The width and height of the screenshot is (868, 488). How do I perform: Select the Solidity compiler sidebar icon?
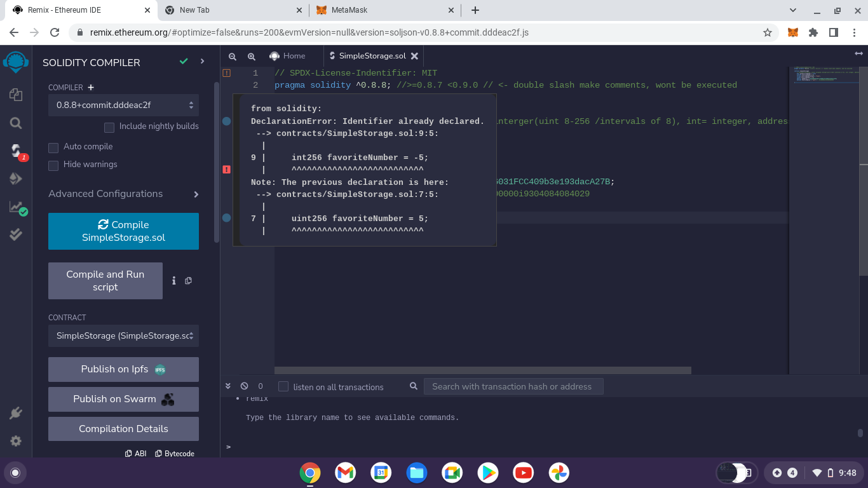(16, 151)
